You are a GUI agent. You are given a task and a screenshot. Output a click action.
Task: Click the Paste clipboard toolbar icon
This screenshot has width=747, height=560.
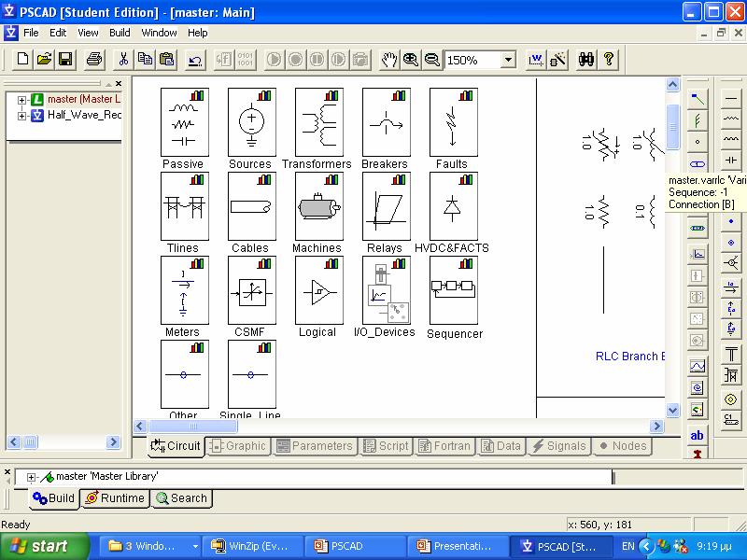point(167,60)
